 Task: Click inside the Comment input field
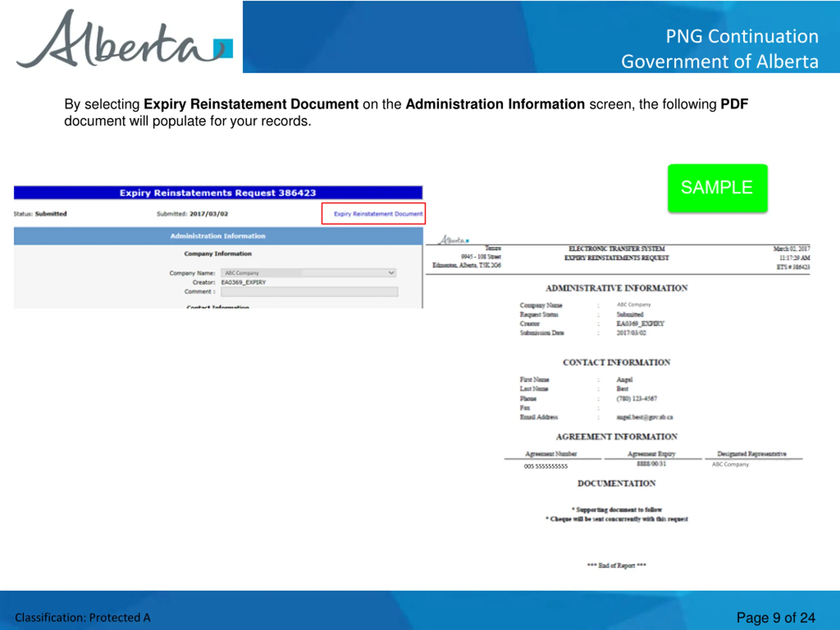click(x=309, y=292)
